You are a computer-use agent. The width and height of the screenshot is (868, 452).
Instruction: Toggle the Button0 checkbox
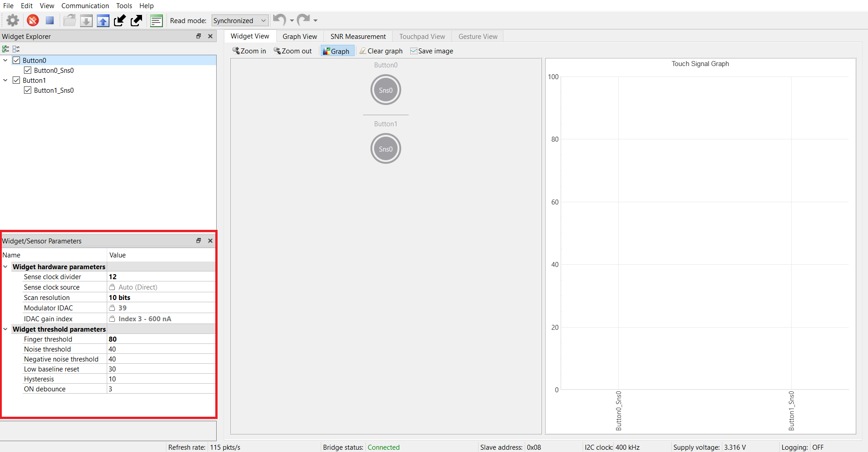point(16,60)
